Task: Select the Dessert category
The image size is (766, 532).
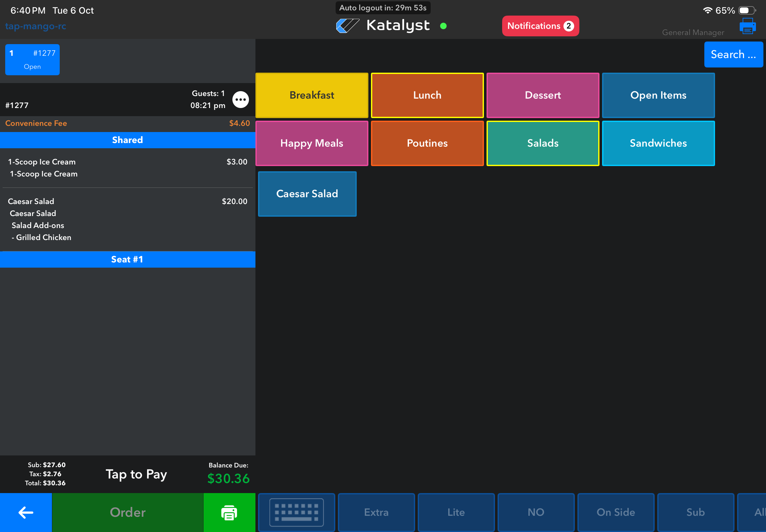Action: coord(543,95)
